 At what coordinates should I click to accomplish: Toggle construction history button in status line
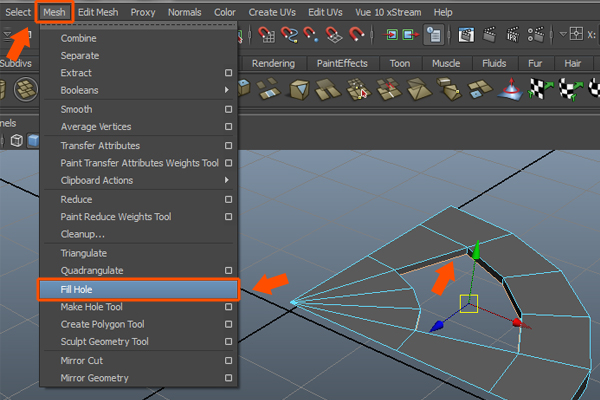pos(433,35)
